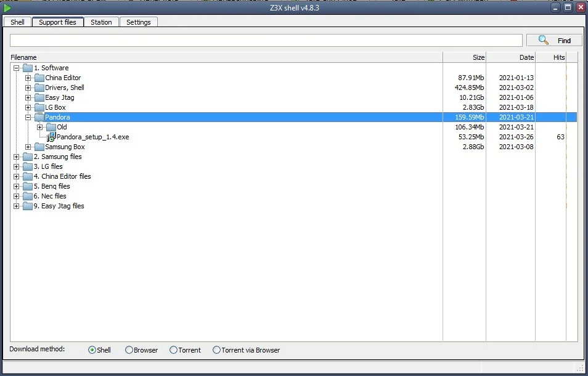Expand the Drivers, Shell node
This screenshot has width=588, height=376.
28,88
